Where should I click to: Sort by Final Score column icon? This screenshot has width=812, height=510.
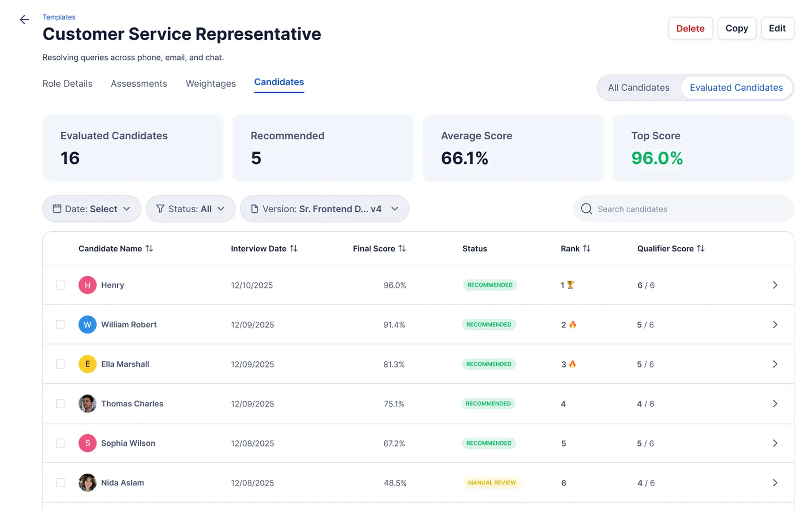(402, 248)
